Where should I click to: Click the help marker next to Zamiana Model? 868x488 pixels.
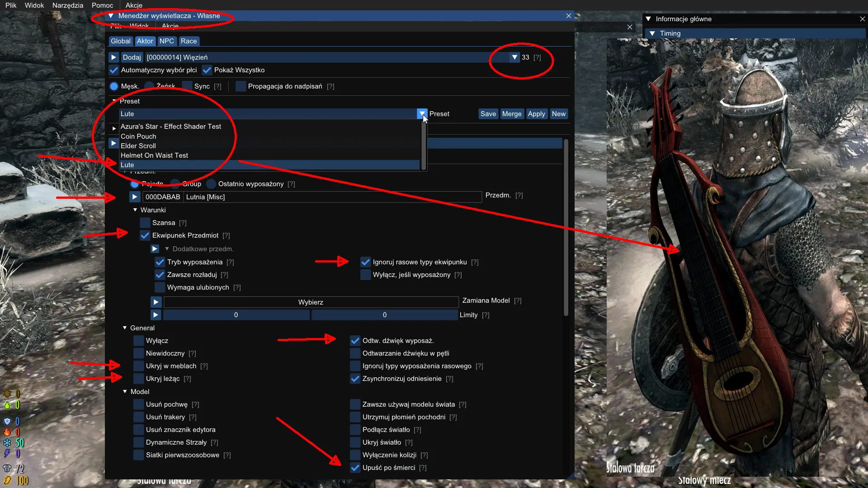[x=518, y=300]
